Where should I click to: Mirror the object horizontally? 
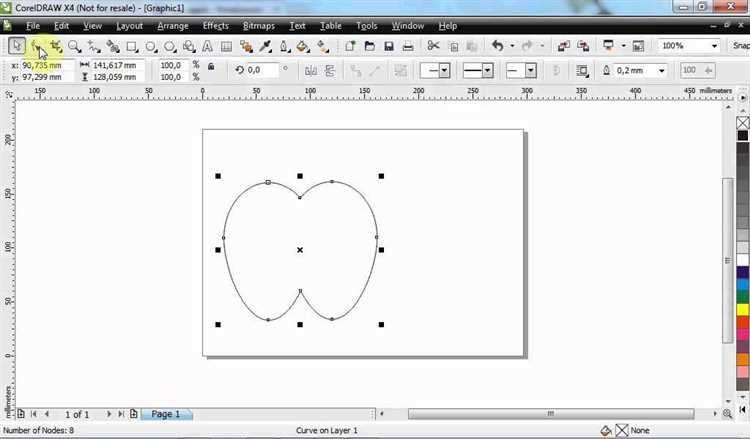311,71
